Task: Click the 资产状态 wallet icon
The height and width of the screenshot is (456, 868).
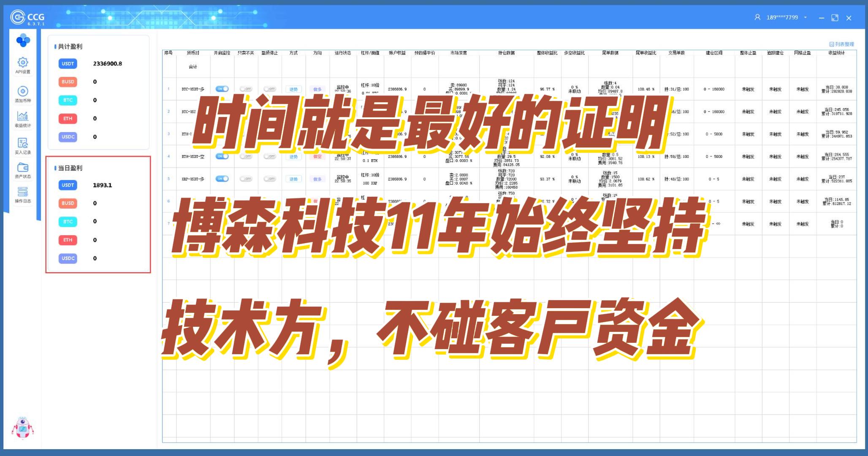Action: [x=23, y=168]
